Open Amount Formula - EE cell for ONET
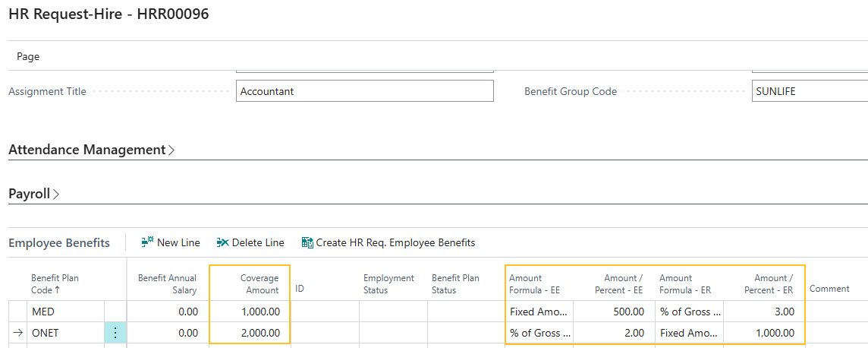This screenshot has width=868, height=348. (x=539, y=333)
